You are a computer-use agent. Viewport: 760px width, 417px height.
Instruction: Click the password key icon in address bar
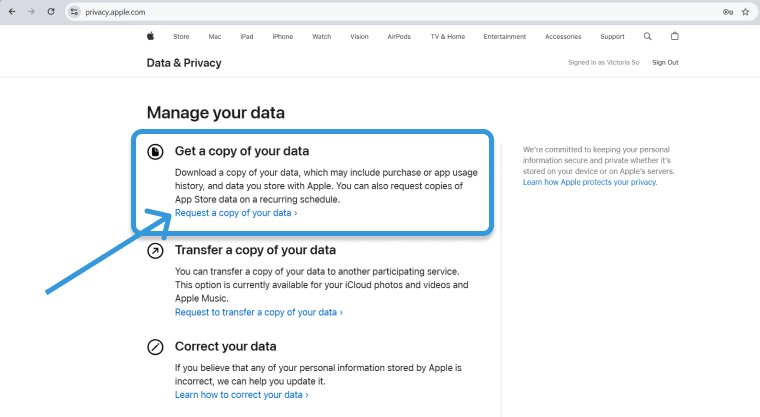728,12
